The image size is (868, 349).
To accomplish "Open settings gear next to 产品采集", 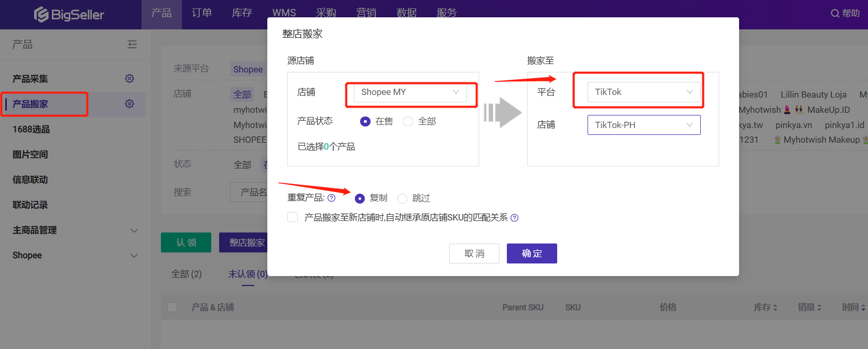I will (x=129, y=79).
